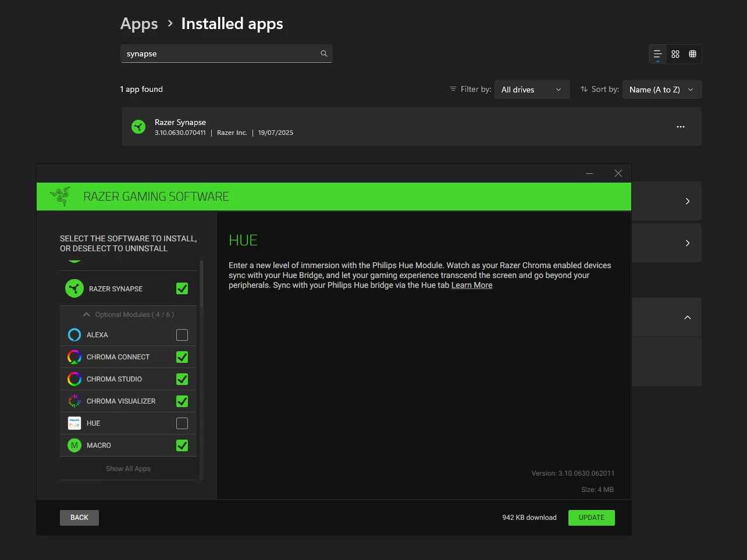Image resolution: width=747 pixels, height=560 pixels.
Task: Enable the Alexa module checkbox
Action: 182,335
